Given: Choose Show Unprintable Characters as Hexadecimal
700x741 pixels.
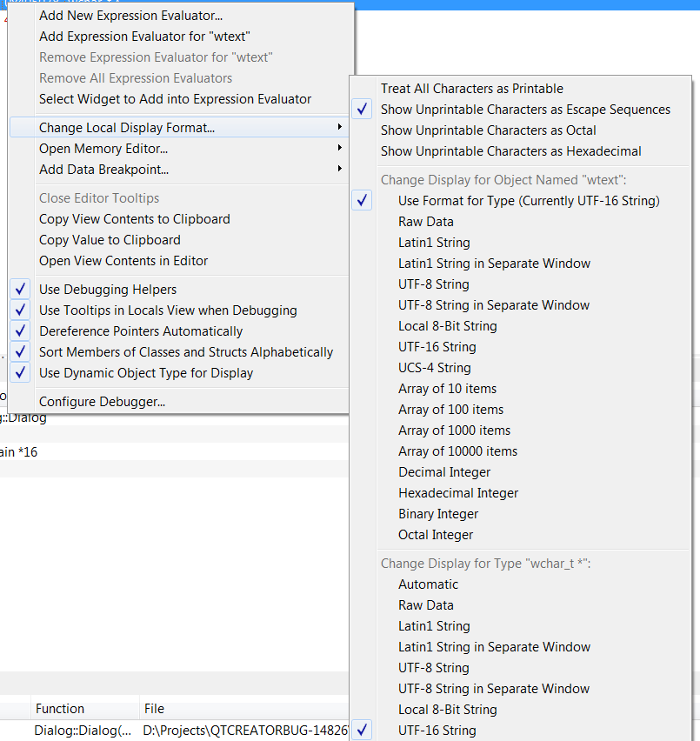Looking at the screenshot, I should point(510,151).
